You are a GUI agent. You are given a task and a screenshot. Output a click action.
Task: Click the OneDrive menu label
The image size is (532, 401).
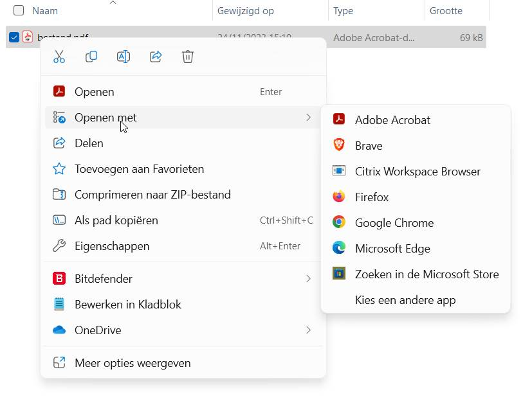[98, 330]
